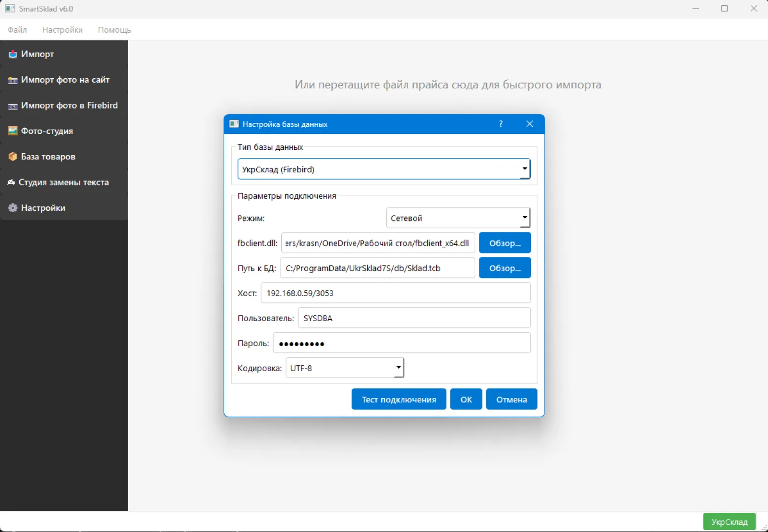Click the question mark help button in dialog

pos(501,124)
